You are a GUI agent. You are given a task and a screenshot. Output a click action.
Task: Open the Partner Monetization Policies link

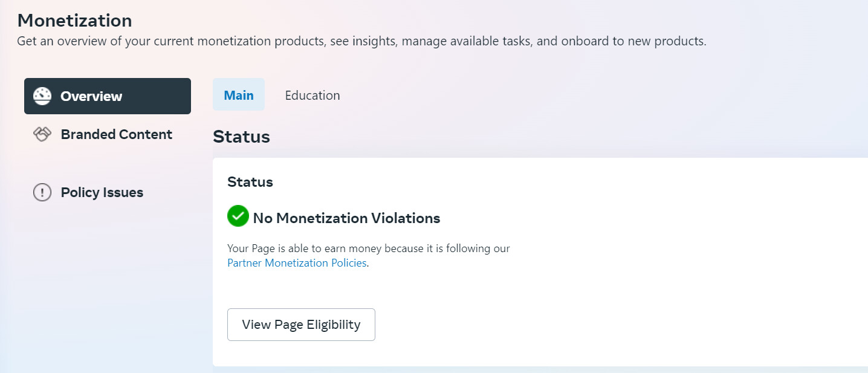[x=297, y=263]
